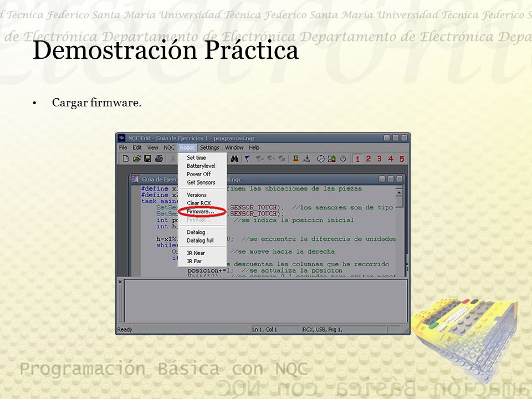Viewport: 532px width, 399px height.
Task: Open the Window menu
Action: click(234, 147)
